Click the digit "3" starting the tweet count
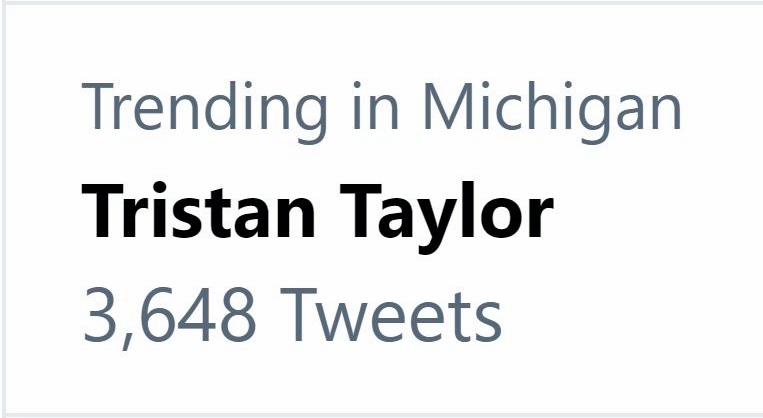763x418 pixels. (98, 316)
